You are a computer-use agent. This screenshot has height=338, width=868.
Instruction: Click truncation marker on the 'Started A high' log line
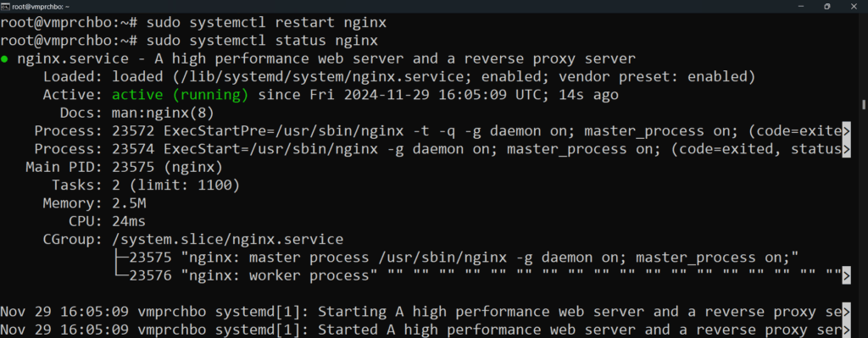[x=846, y=330]
